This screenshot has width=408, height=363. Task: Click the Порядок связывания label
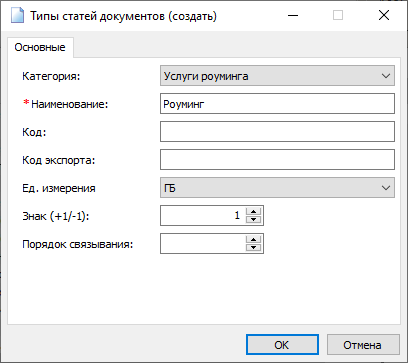point(78,244)
